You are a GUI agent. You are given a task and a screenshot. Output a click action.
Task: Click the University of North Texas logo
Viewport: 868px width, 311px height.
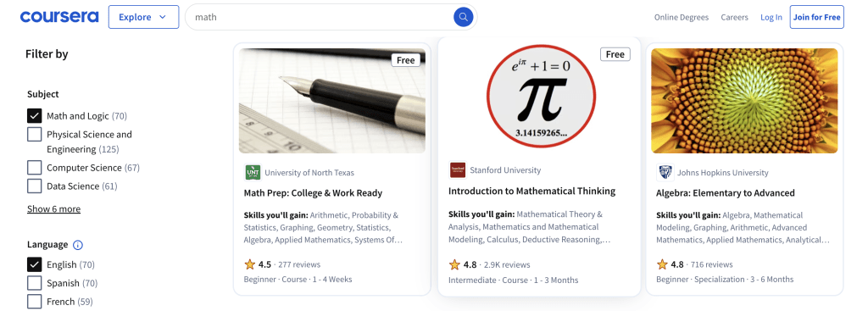coord(253,173)
